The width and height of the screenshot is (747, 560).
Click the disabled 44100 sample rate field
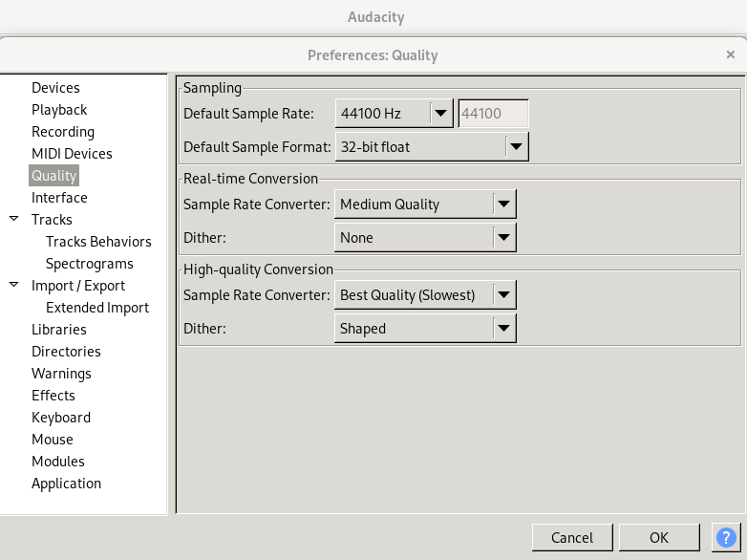[x=493, y=114]
